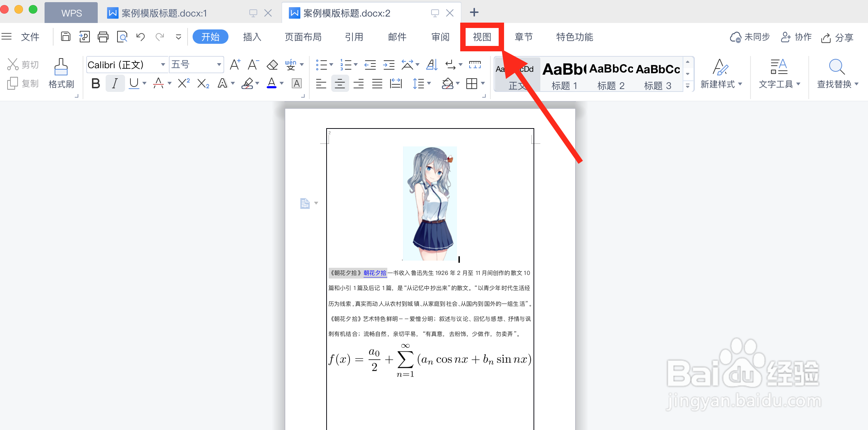Click the Save document icon

tap(65, 37)
